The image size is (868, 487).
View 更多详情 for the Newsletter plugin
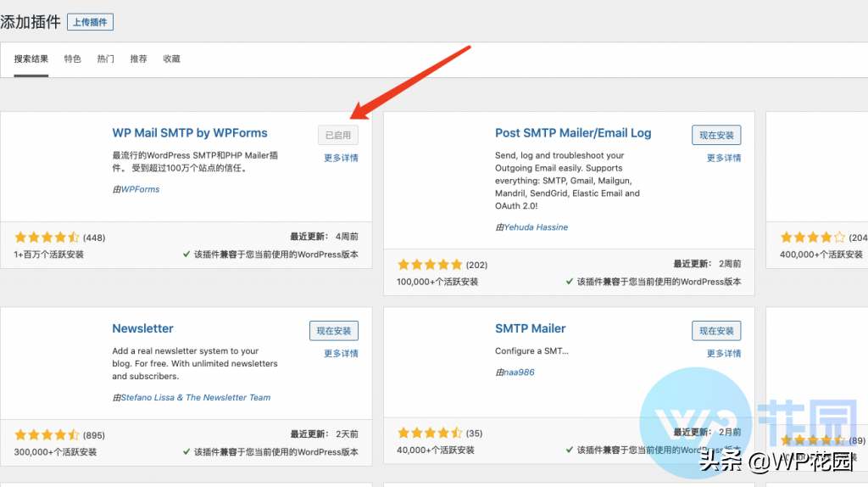pyautogui.click(x=341, y=354)
